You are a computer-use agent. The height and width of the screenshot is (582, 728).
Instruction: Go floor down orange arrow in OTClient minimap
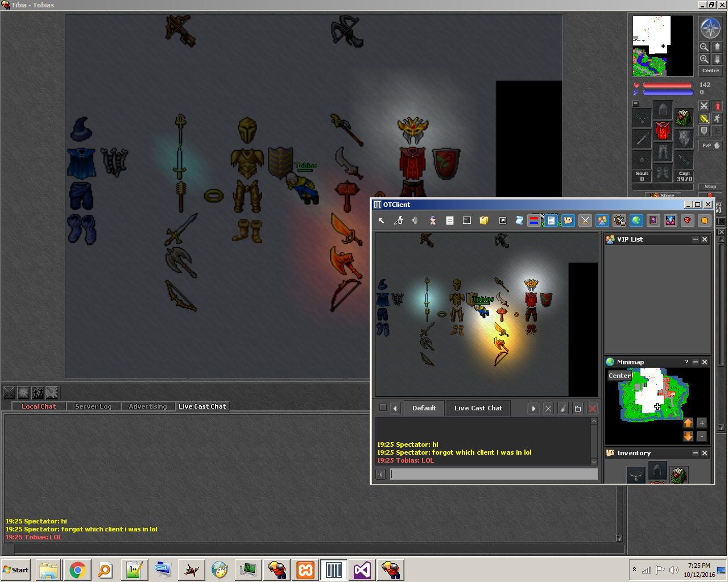688,436
